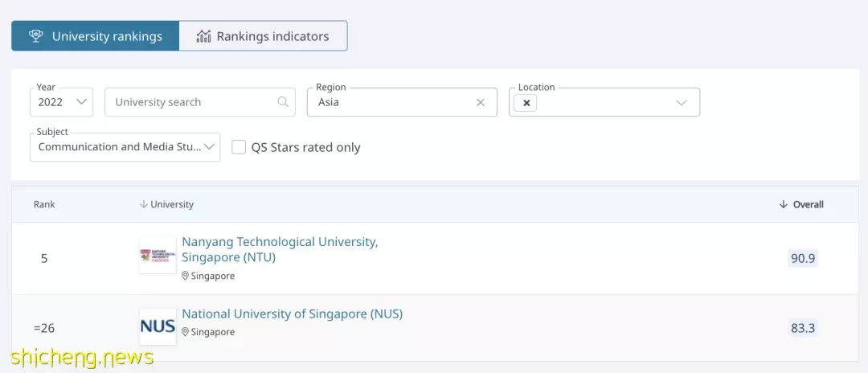Click rank 5 in the NTU row
The height and width of the screenshot is (373, 868).
tap(44, 258)
